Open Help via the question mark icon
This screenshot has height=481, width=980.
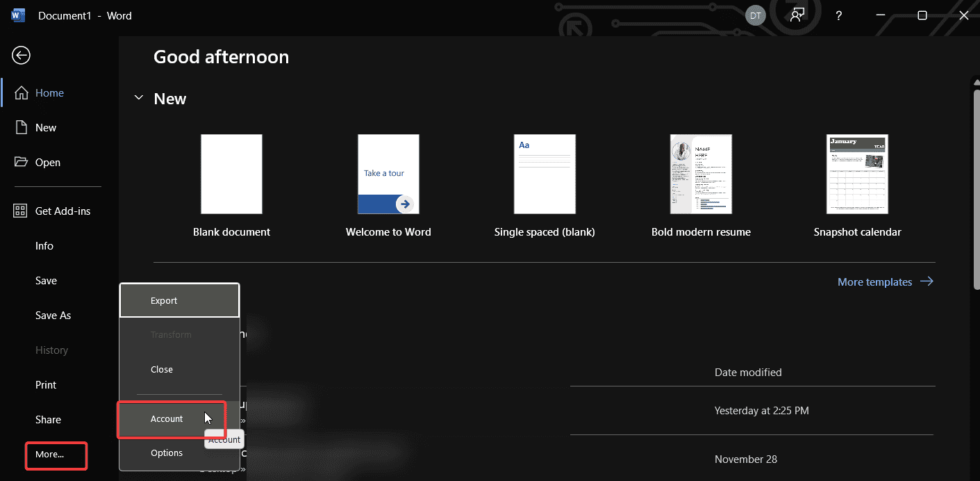click(839, 15)
